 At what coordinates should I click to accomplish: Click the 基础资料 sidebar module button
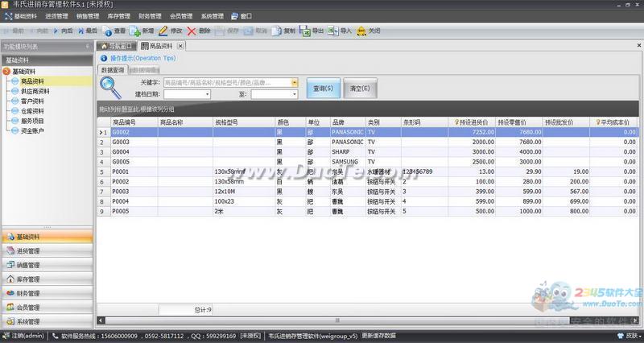(x=47, y=237)
